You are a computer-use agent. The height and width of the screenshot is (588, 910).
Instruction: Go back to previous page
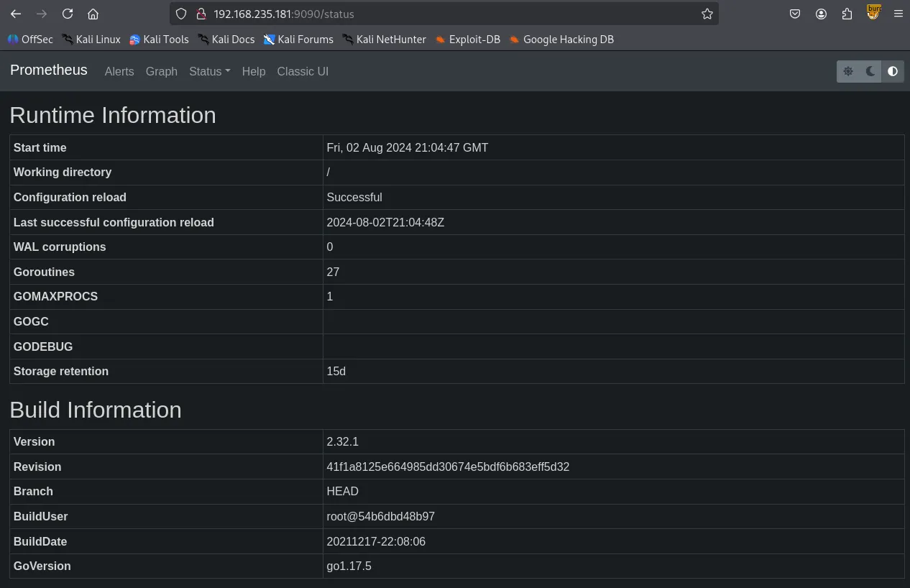[16, 14]
